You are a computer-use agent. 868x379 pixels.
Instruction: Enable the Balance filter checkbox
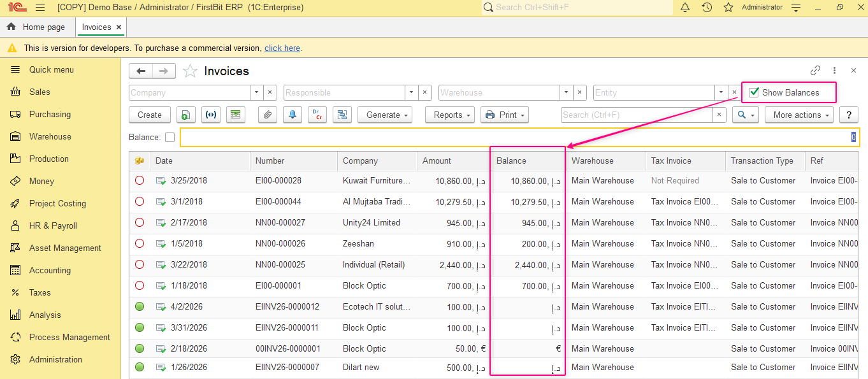170,137
